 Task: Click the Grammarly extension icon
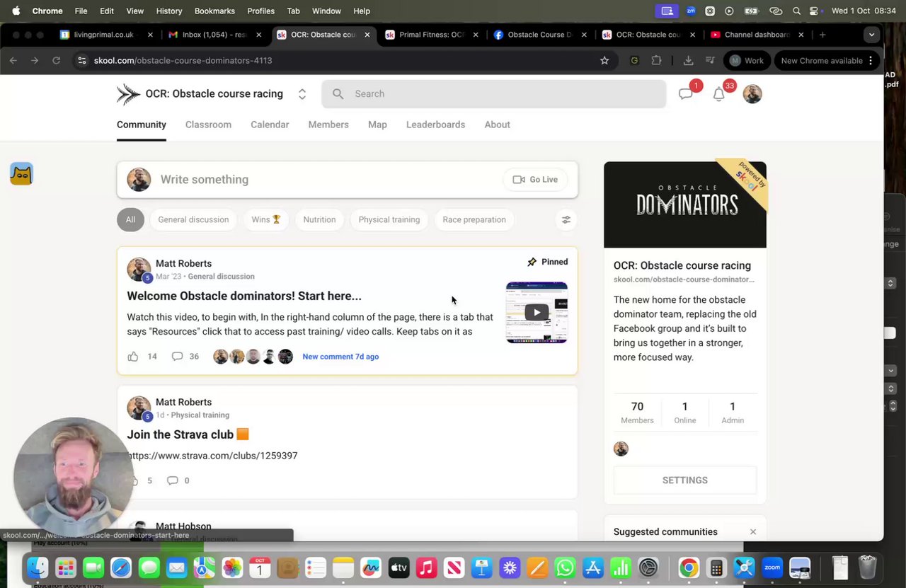(x=634, y=60)
